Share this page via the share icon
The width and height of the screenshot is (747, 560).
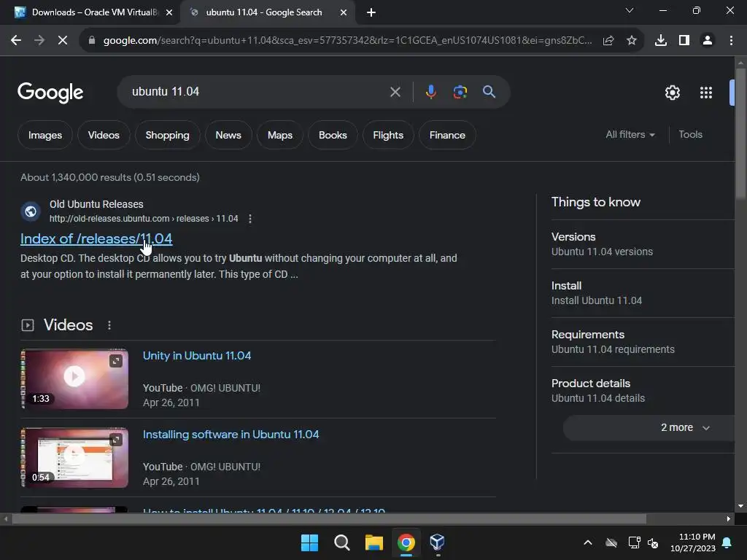(608, 41)
